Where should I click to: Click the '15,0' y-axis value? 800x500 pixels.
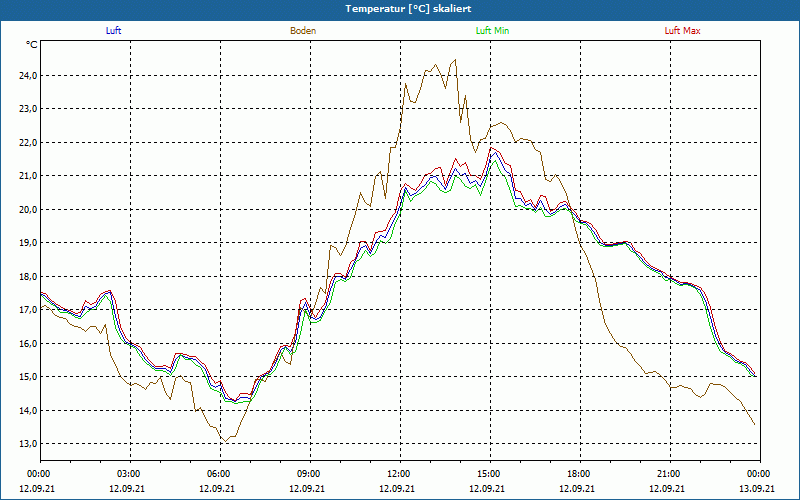(x=29, y=377)
